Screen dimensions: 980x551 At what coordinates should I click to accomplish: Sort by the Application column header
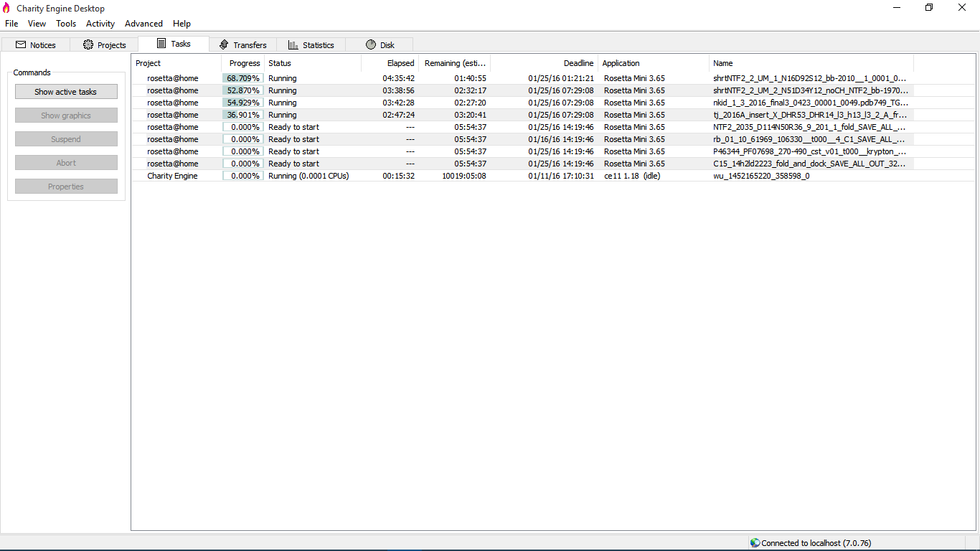tap(654, 63)
